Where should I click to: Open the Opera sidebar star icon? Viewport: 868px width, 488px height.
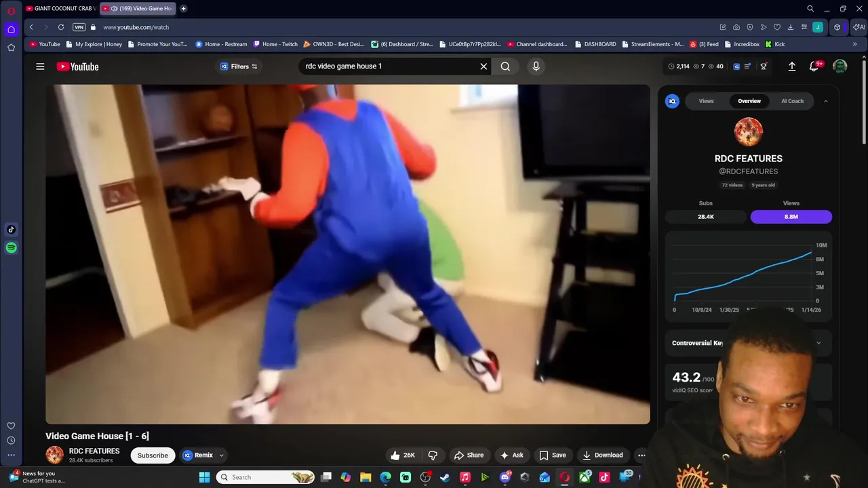tap(11, 47)
